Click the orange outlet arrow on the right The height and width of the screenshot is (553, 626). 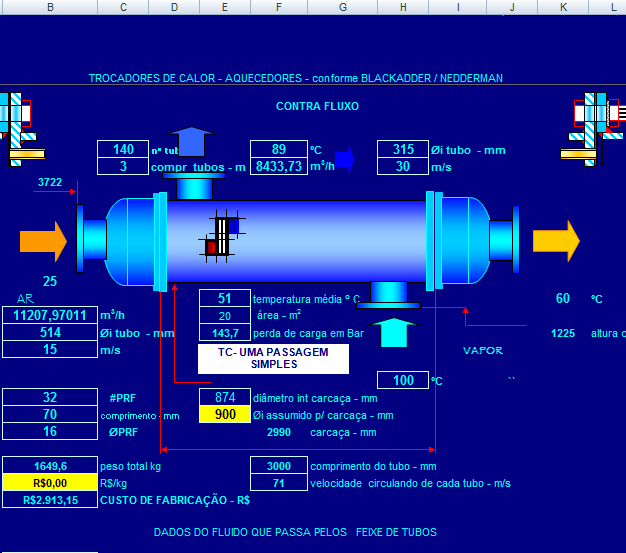click(x=556, y=240)
